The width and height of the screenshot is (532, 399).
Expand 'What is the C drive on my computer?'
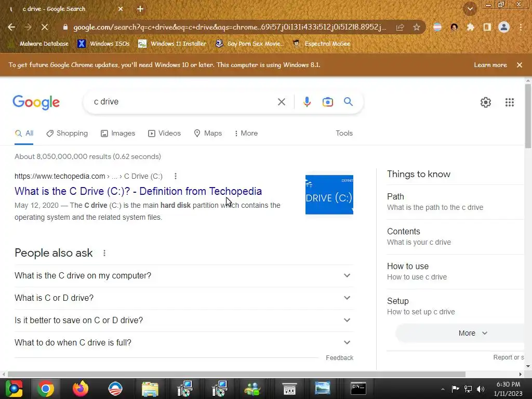click(x=183, y=275)
